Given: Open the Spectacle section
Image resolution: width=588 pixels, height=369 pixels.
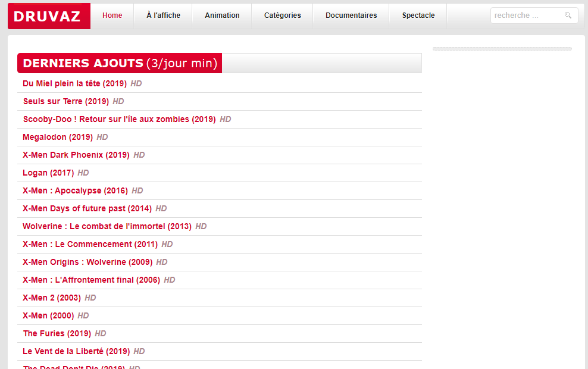Looking at the screenshot, I should tap(418, 15).
